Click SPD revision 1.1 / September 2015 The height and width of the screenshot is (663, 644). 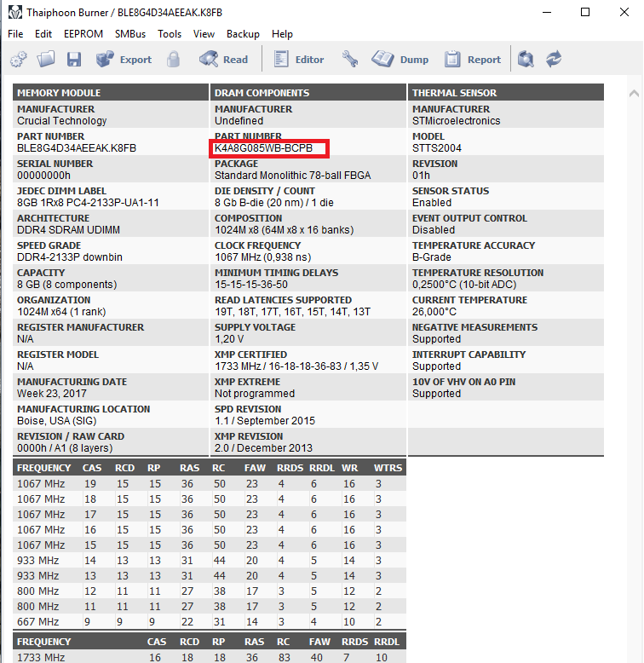point(265,421)
